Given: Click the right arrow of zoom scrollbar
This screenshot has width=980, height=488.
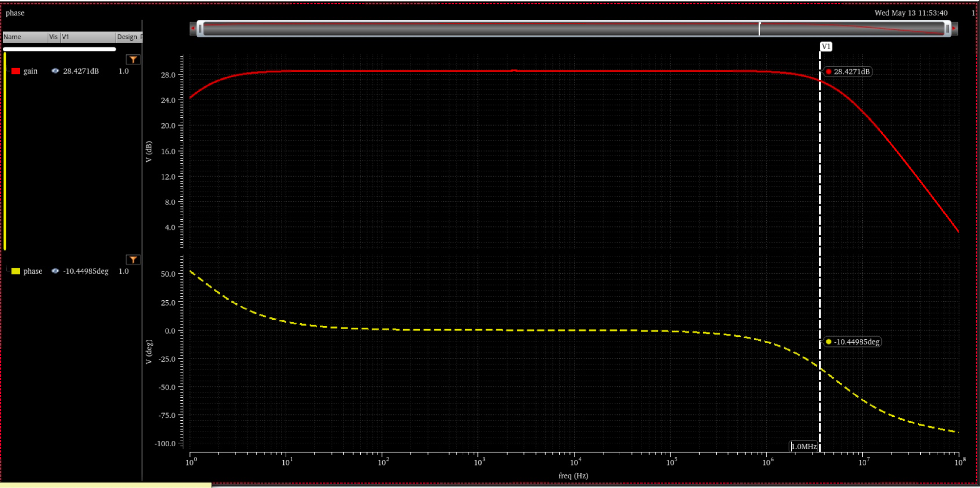Looking at the screenshot, I should click(x=955, y=28).
